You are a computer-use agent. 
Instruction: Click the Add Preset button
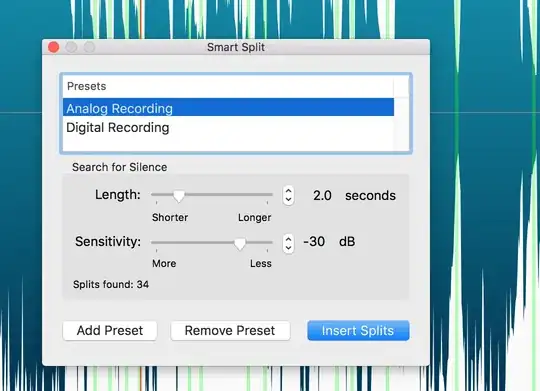point(110,331)
